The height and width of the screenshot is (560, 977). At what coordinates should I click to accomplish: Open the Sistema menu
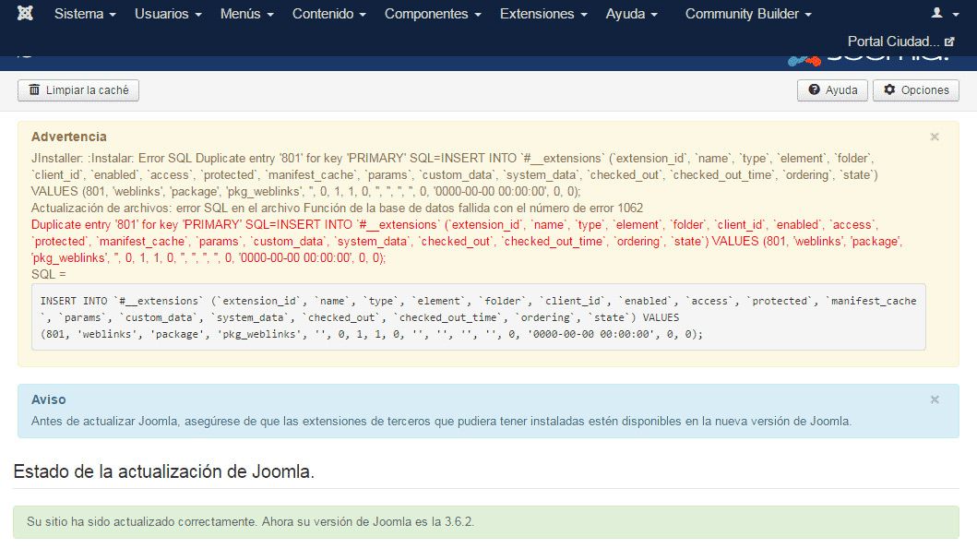(85, 14)
